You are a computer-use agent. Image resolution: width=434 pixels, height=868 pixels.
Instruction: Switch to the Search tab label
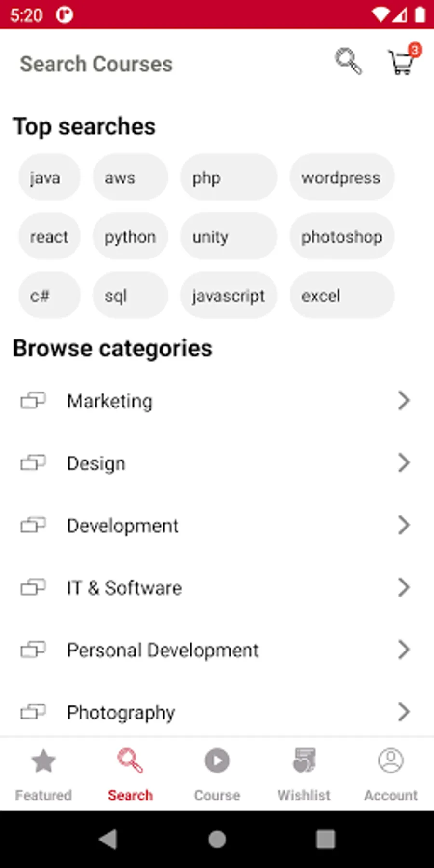tap(130, 795)
